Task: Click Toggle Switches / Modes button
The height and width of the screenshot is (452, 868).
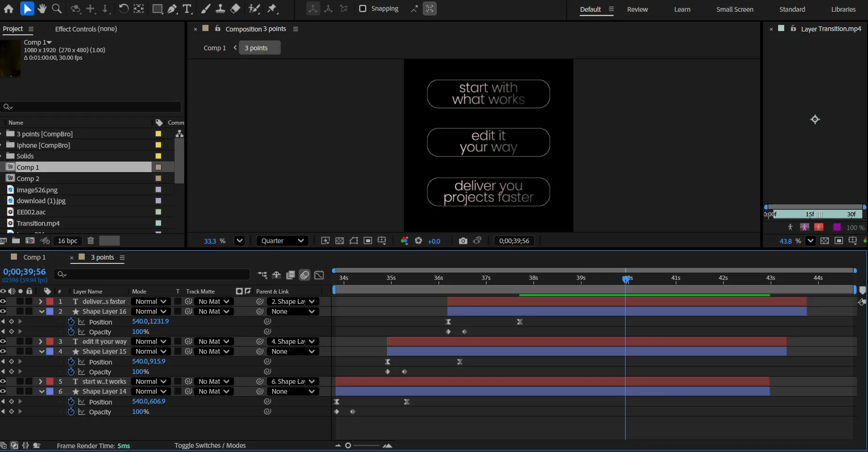Action: pos(210,445)
